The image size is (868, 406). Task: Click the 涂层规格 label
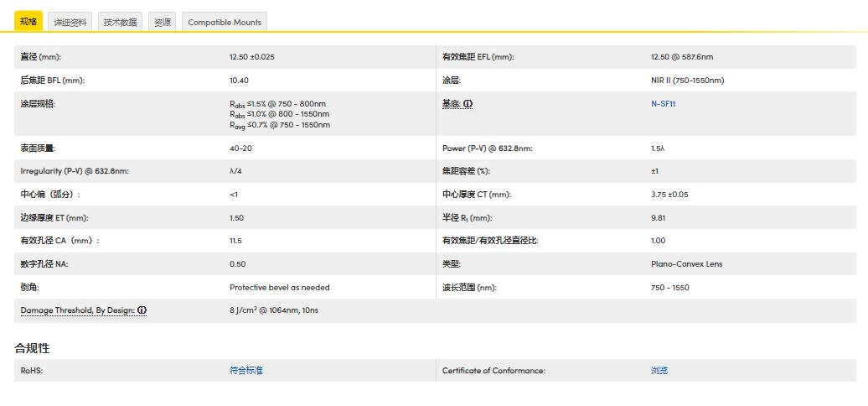click(38, 103)
